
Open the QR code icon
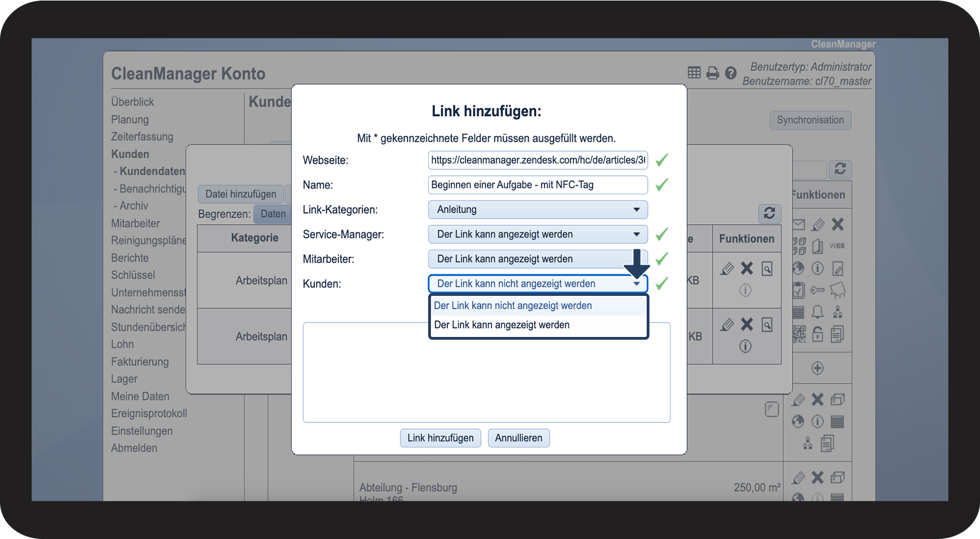click(799, 334)
